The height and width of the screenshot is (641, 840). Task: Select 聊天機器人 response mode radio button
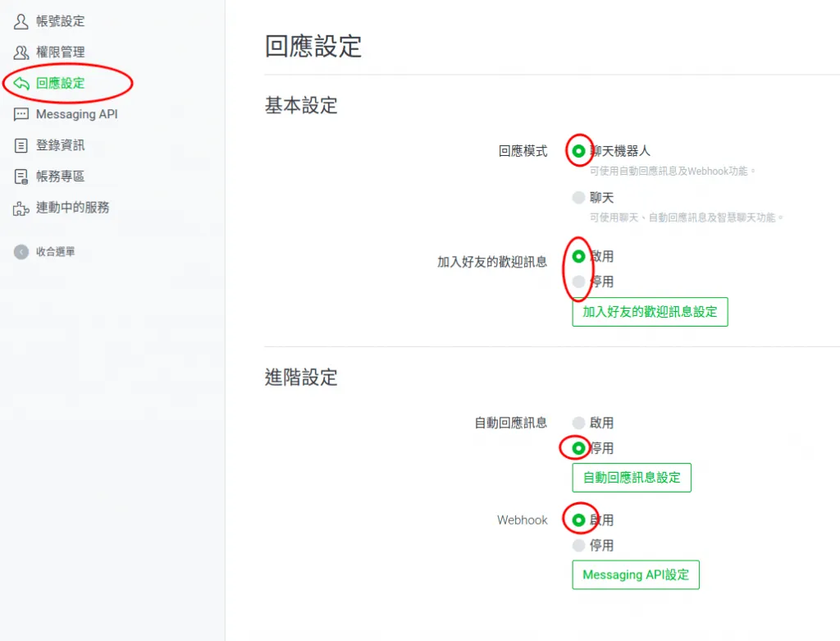point(579,151)
